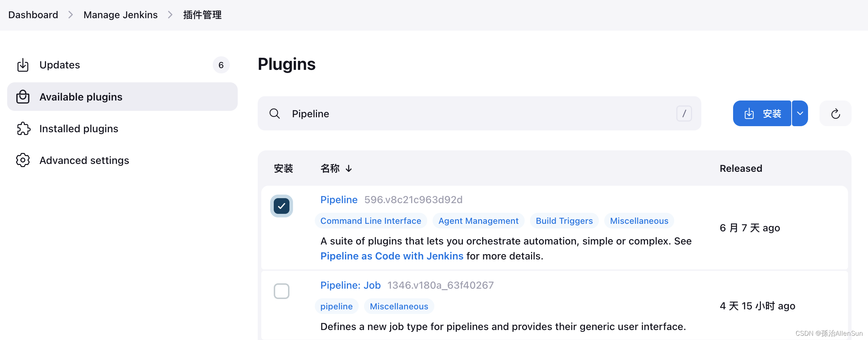Click the Pipeline: Job plugin name link

click(x=350, y=285)
